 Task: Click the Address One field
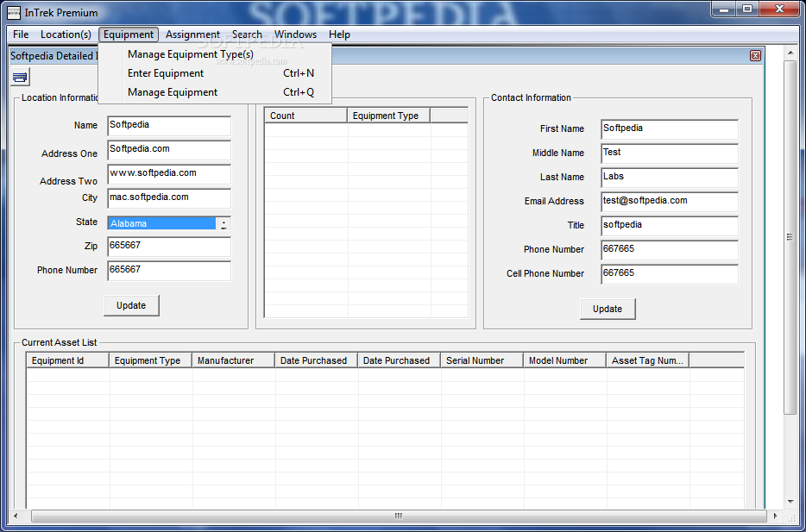(169, 150)
